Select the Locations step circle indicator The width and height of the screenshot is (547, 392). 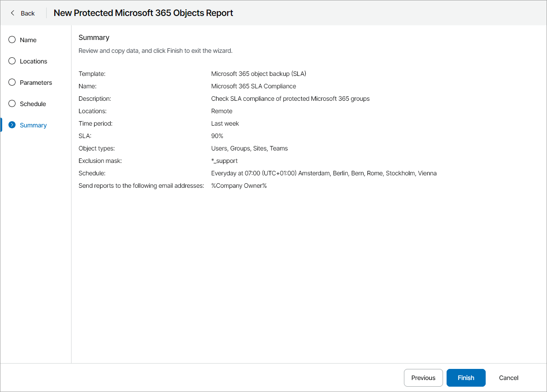point(12,61)
